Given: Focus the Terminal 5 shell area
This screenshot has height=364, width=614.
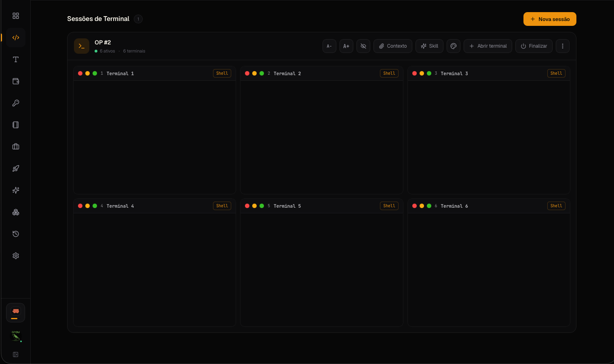Looking at the screenshot, I should [x=322, y=270].
